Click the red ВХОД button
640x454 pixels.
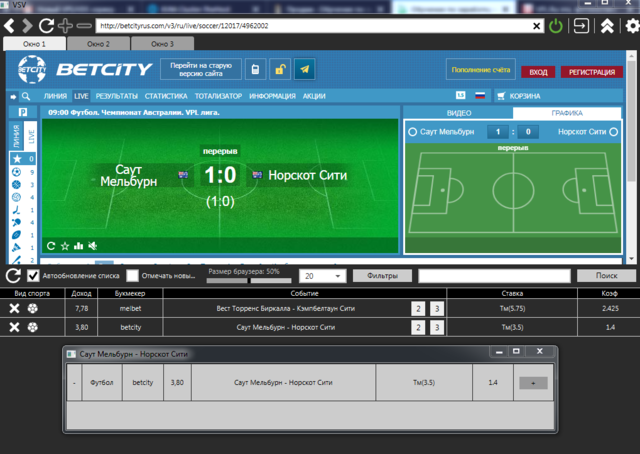tap(538, 72)
